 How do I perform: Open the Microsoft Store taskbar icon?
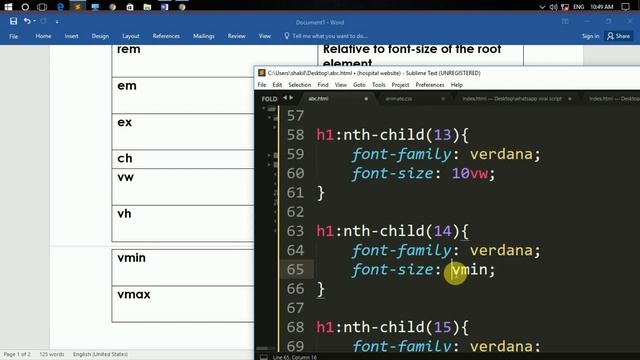click(130, 7)
